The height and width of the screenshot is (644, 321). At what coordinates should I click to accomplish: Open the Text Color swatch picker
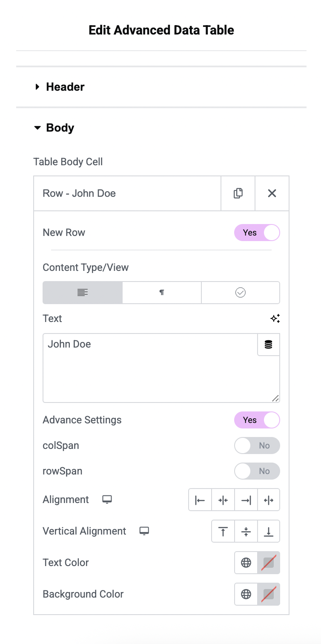269,562
